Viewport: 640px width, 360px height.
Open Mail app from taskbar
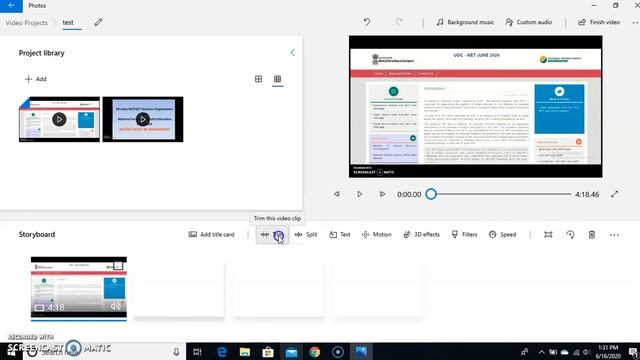click(291, 352)
